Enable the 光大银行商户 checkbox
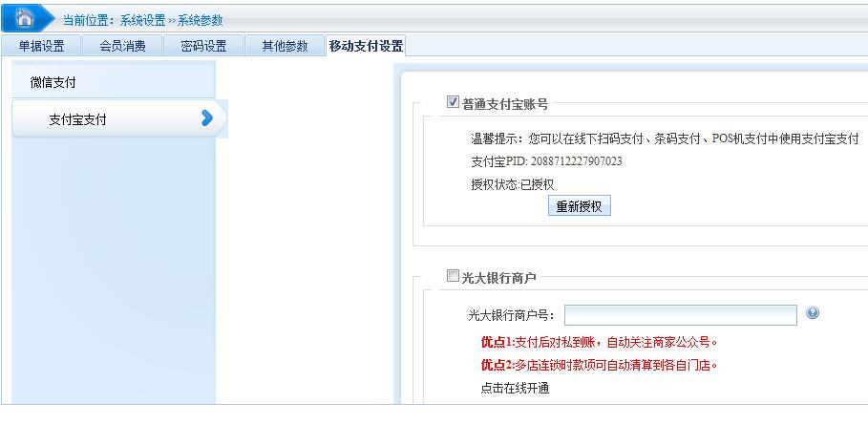Viewport: 868px width, 425px height. (x=454, y=277)
